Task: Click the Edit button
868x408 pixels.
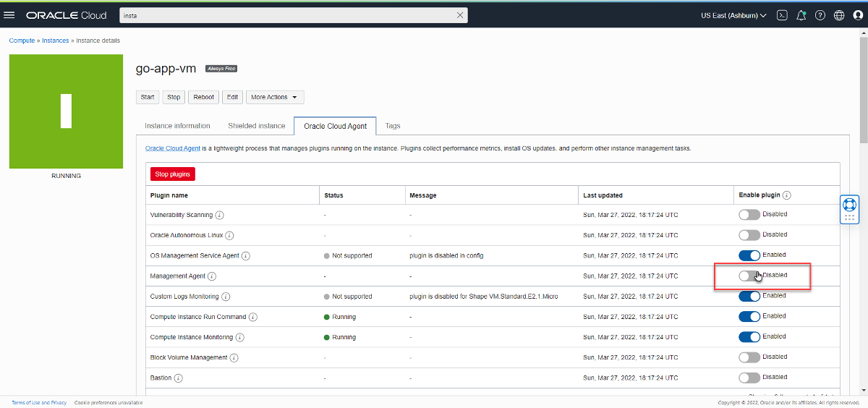Action: (232, 97)
